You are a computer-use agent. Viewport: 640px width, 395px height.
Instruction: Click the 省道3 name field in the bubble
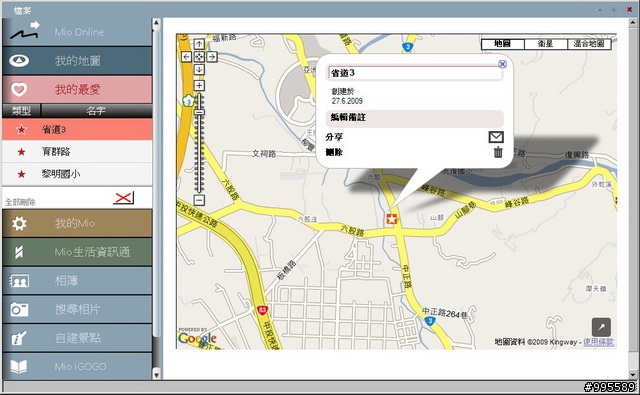coord(415,73)
